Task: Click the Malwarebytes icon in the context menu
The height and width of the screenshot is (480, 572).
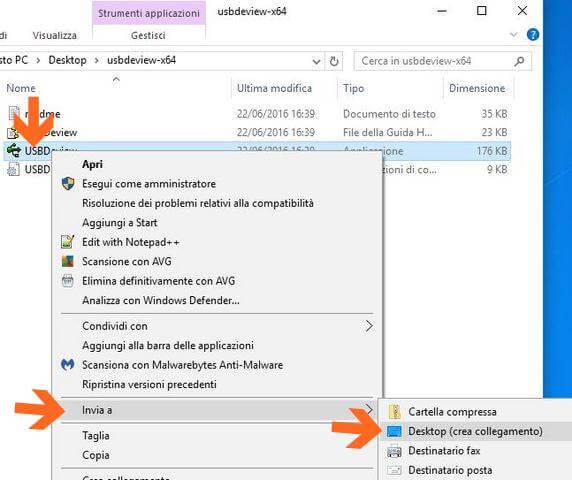Action: click(x=68, y=364)
